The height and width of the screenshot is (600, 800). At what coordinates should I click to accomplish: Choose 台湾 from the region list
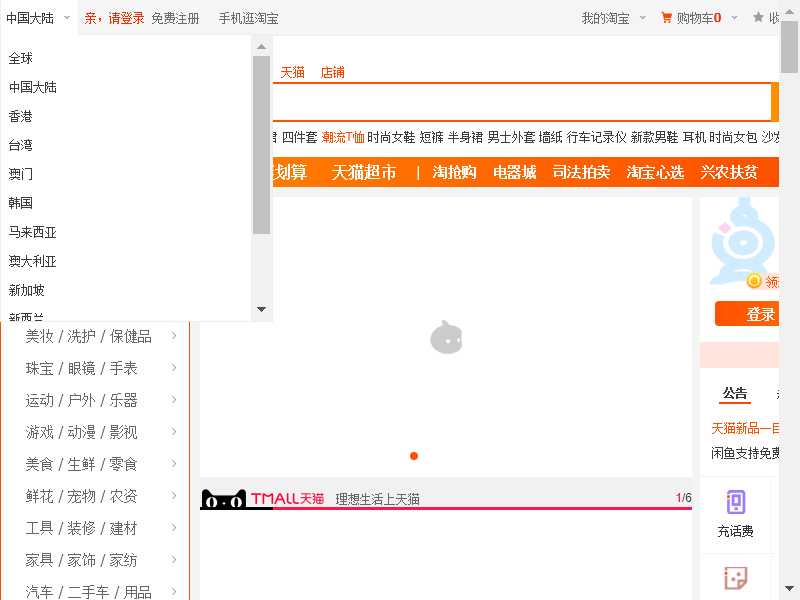click(21, 145)
